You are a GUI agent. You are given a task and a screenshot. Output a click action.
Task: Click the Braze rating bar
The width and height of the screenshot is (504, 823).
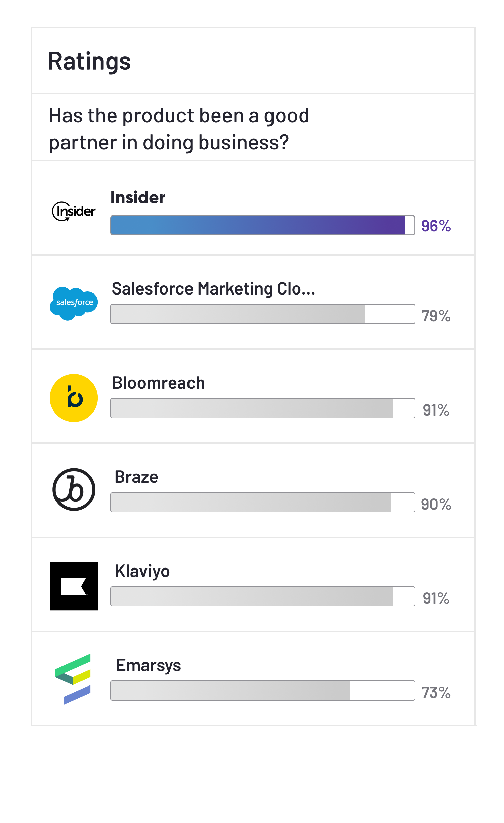262,502
